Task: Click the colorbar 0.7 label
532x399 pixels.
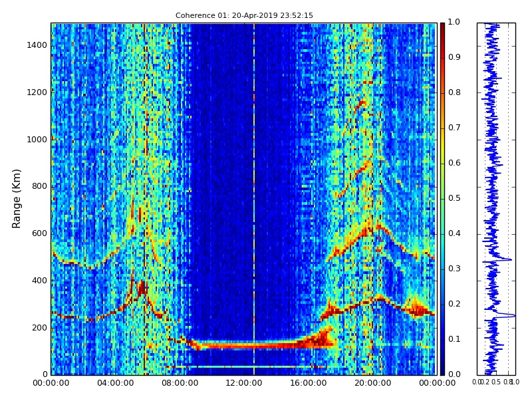Action: [454, 128]
